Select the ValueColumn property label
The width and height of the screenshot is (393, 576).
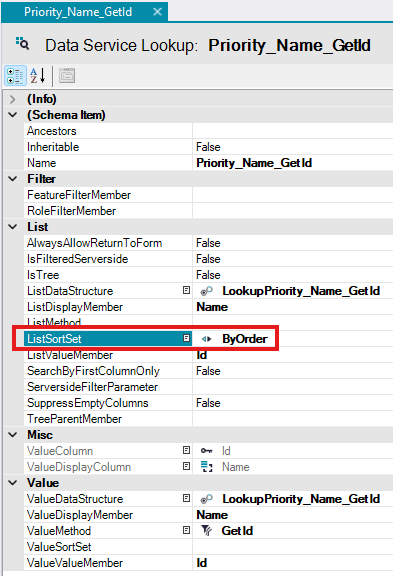(x=60, y=451)
